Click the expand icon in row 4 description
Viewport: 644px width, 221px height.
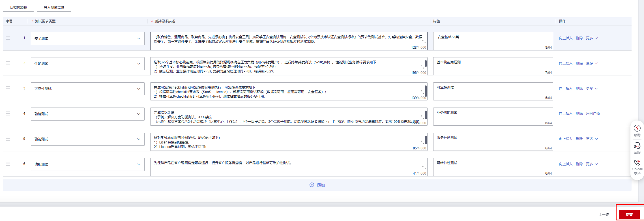(422, 117)
